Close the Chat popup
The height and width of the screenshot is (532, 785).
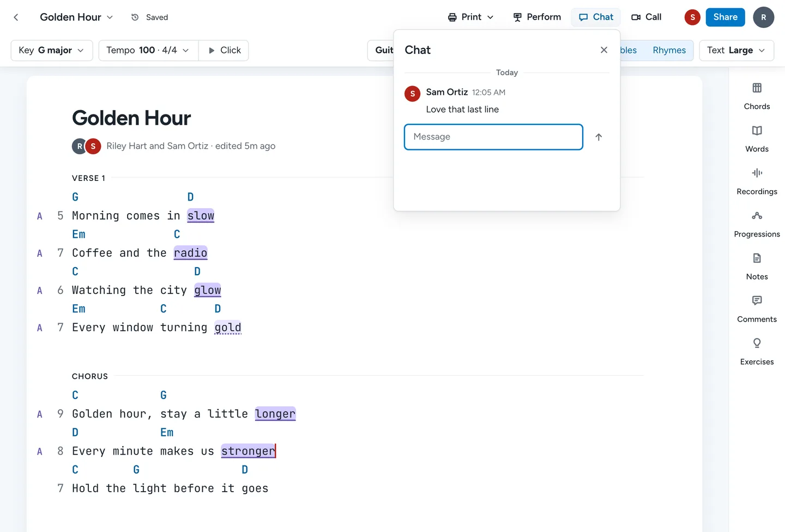(604, 50)
